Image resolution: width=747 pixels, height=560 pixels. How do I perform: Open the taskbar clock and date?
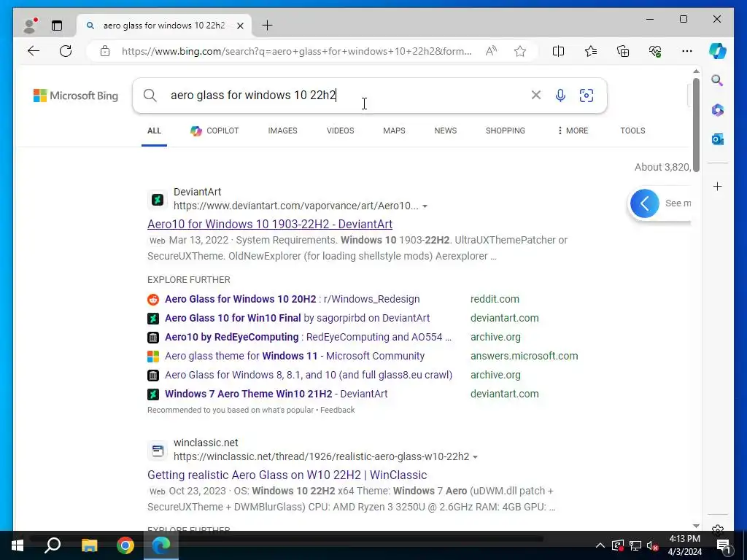(684, 545)
